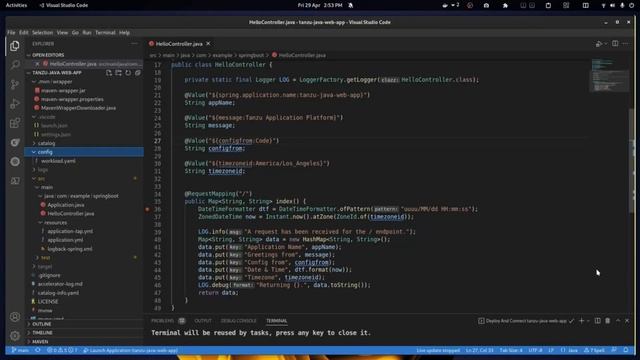Open notifications bell in status bar
The image size is (640, 360).
tap(626, 350)
